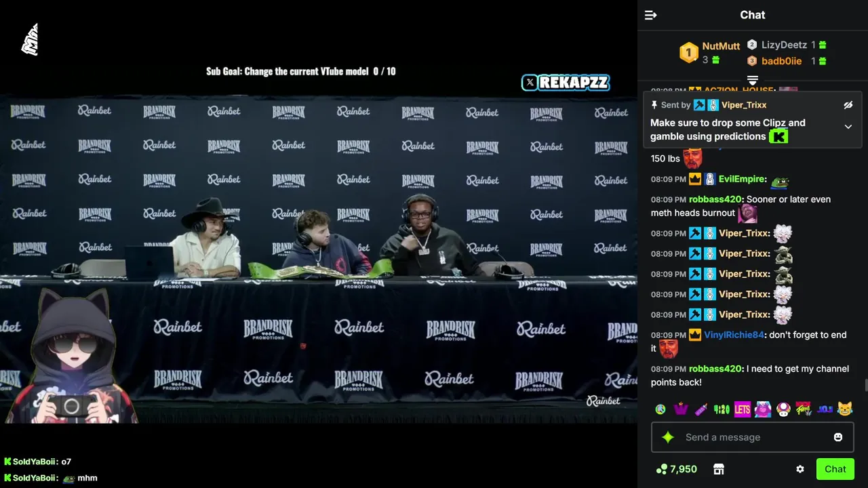Click the gold rank 1 badge

tap(689, 53)
